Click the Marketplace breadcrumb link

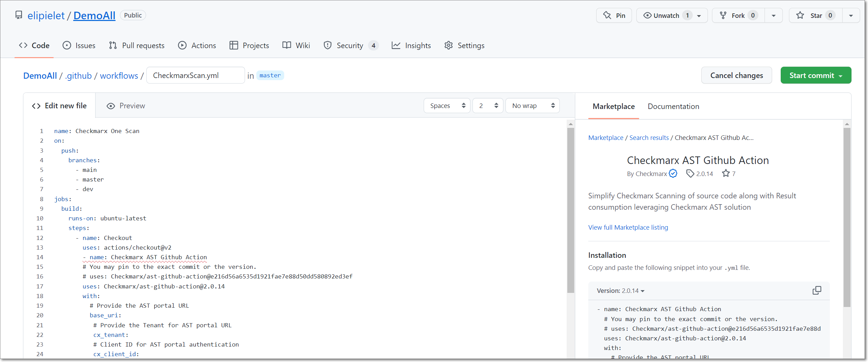coord(605,138)
